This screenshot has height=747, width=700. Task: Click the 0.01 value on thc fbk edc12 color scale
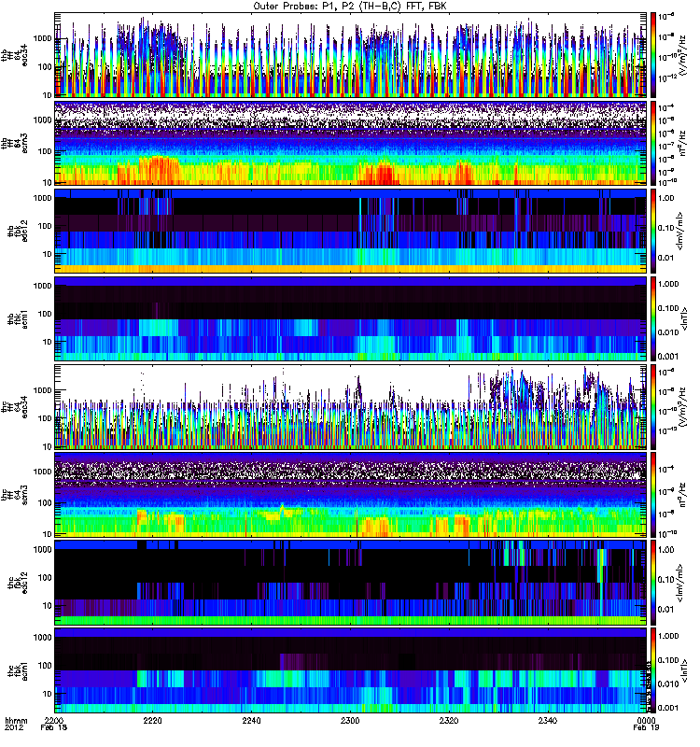[x=666, y=610]
